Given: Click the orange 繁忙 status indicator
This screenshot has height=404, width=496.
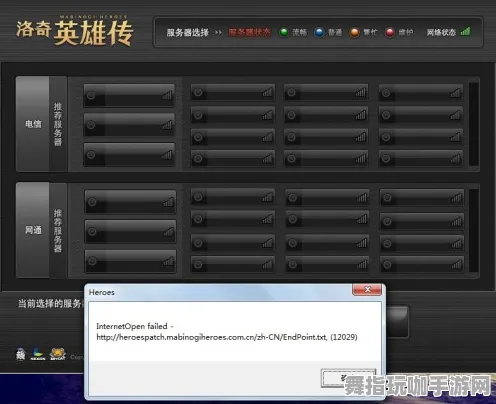Looking at the screenshot, I should (354, 33).
